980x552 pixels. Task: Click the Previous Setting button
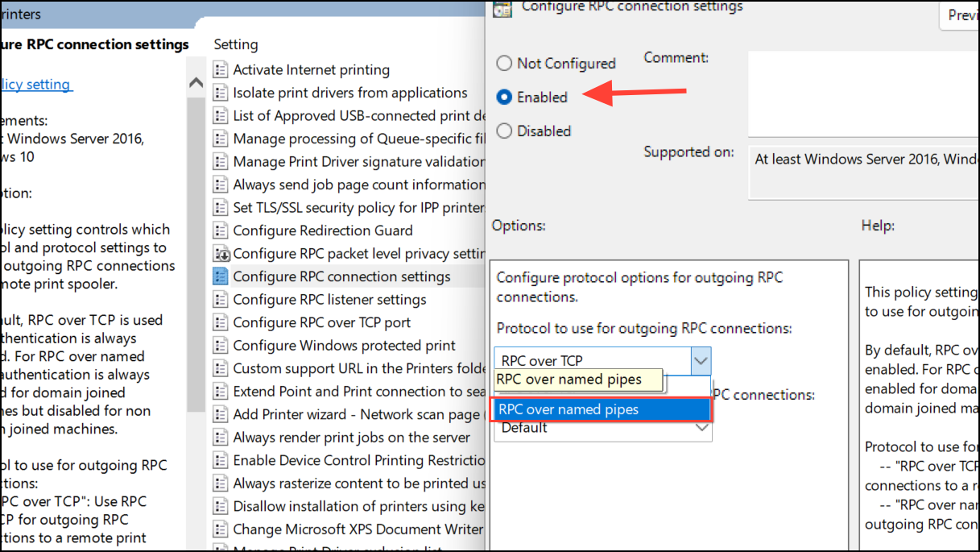960,15
